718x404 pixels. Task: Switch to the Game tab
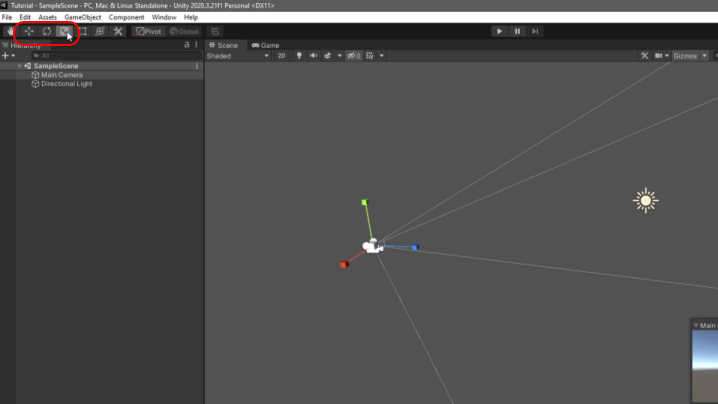(266, 45)
